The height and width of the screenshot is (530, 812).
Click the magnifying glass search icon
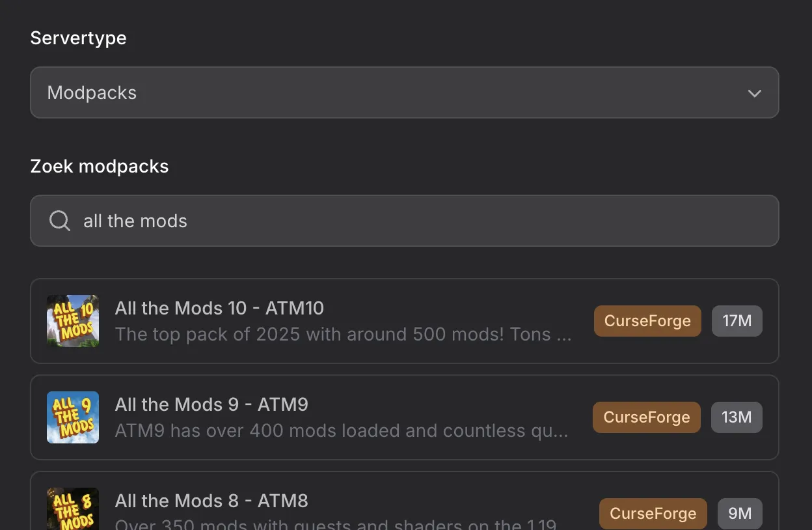tap(59, 221)
